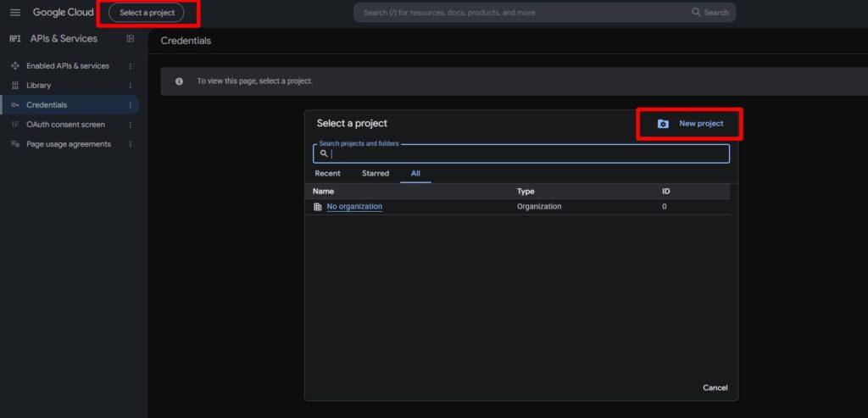Screen dimensions: 868x418
Task: Click the Organization type cell
Action: click(x=539, y=207)
